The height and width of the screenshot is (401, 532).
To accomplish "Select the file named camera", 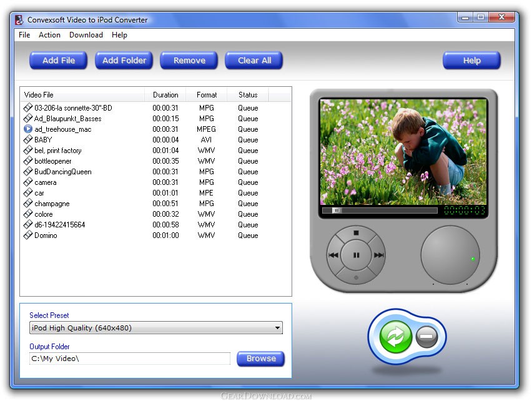I will point(45,182).
